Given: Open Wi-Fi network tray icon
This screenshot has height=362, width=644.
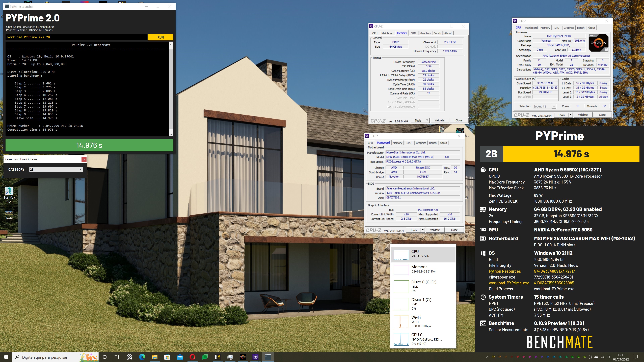Looking at the screenshot, I should coord(603,357).
